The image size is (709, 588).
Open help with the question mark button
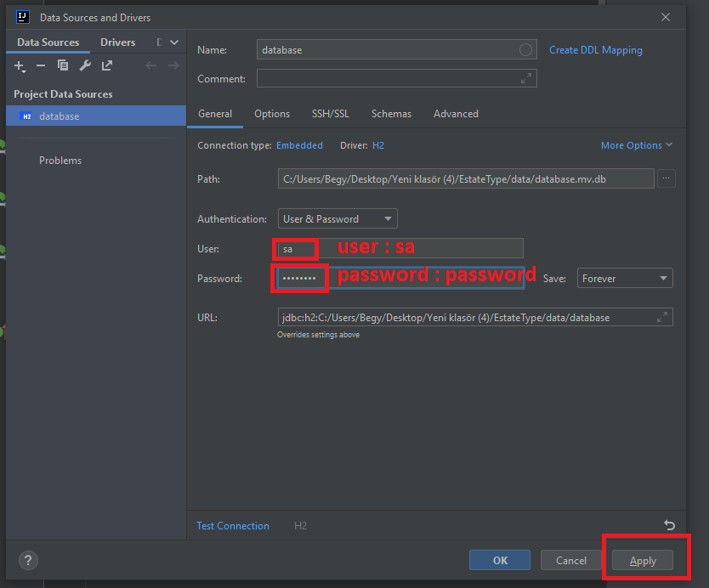(28, 561)
